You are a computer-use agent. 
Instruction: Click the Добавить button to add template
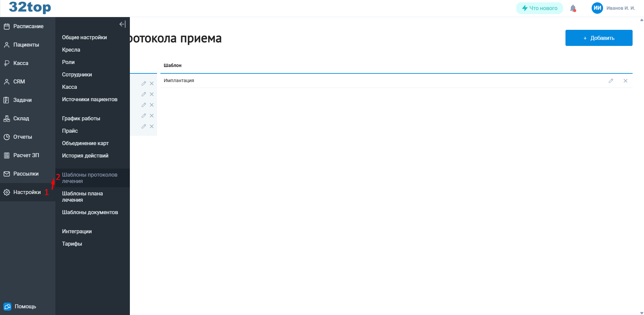click(599, 38)
